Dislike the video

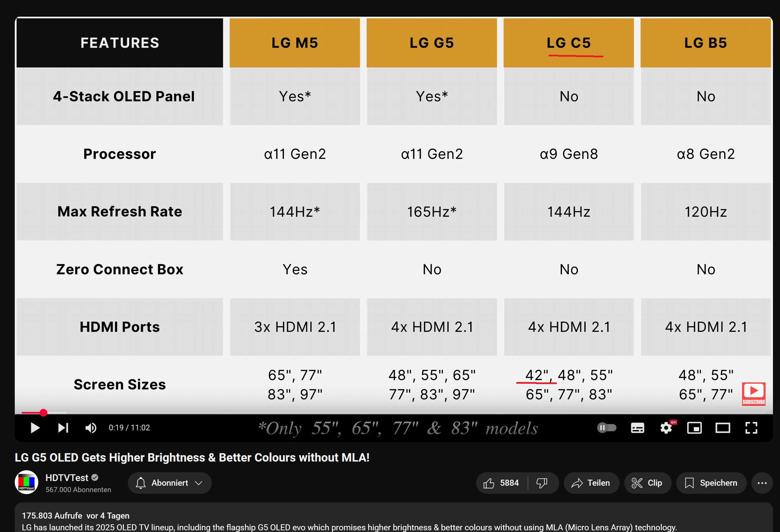pyautogui.click(x=542, y=483)
